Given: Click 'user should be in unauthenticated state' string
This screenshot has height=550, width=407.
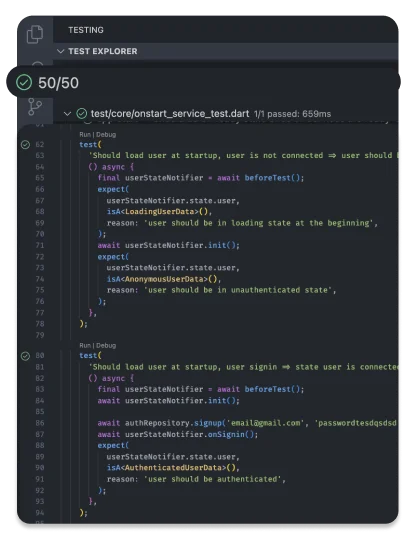Looking at the screenshot, I should click(238, 290).
